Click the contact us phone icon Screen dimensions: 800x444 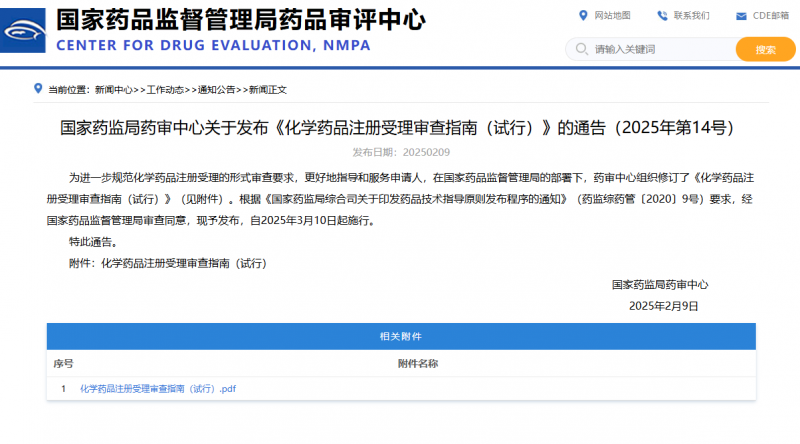coord(663,15)
